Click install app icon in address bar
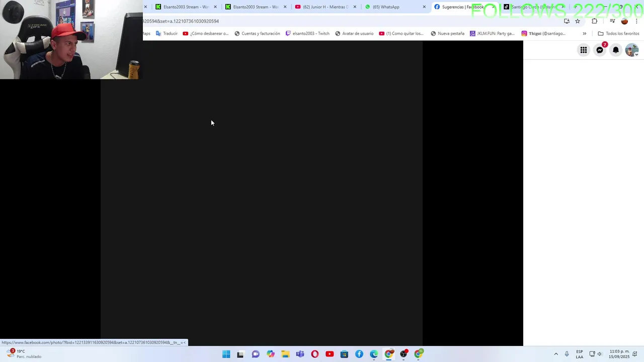Viewport: 644px width, 362px height. 567,21
